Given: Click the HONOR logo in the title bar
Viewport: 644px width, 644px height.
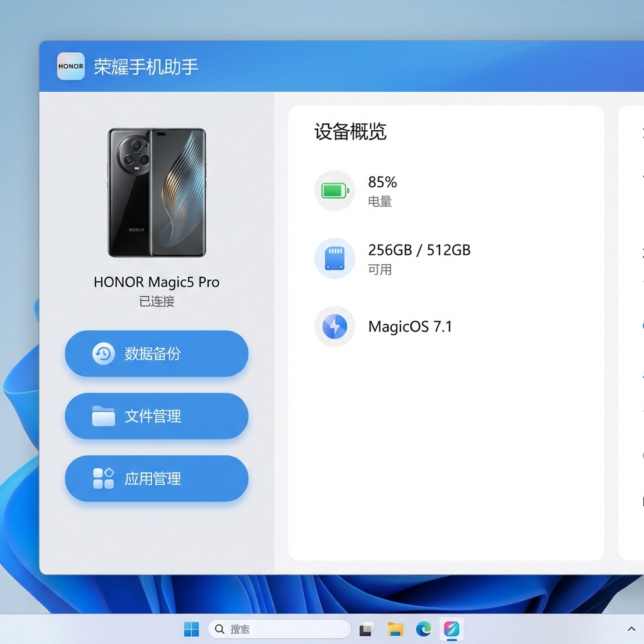Looking at the screenshot, I should coord(70,66).
